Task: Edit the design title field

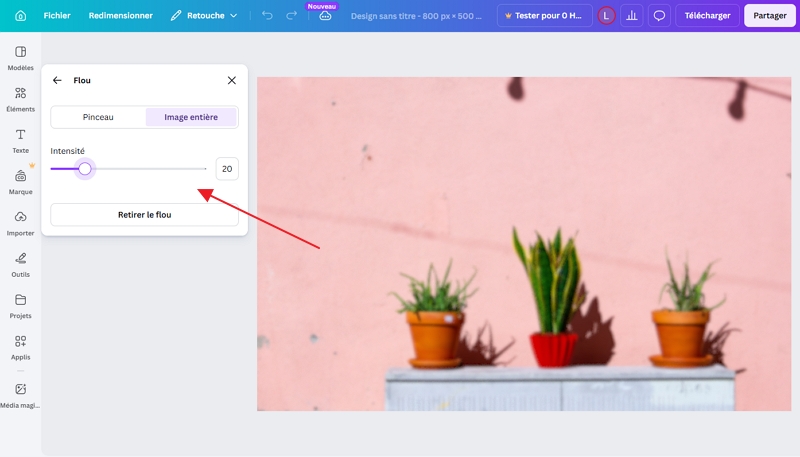Action: pos(416,16)
